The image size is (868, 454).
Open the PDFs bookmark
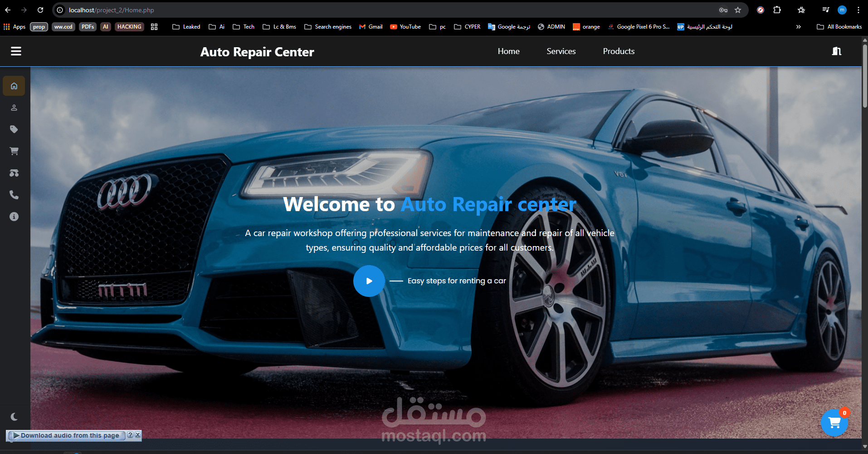tap(88, 27)
